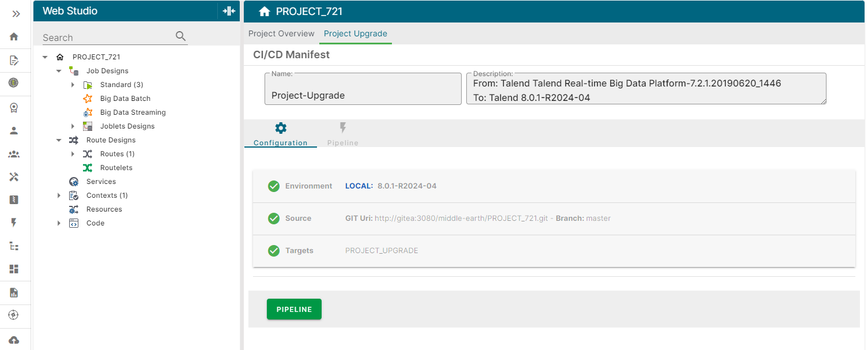
Task: Expand the collapsed sidebar with the double-chevron icon
Action: point(16,14)
